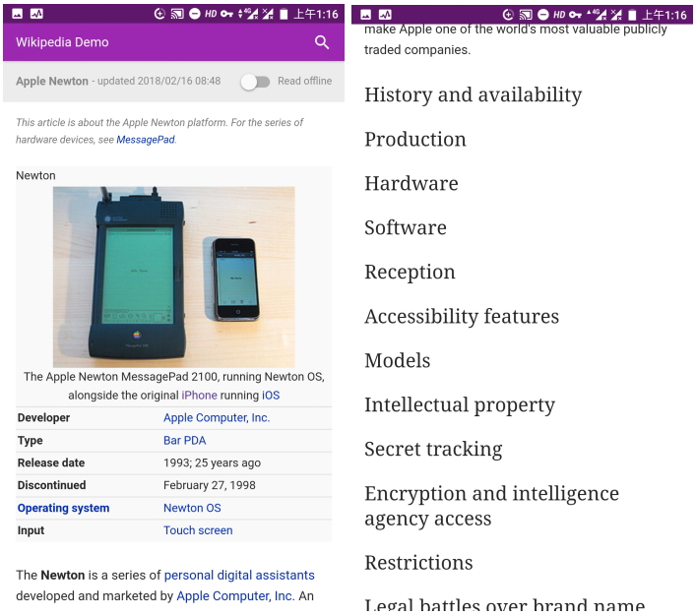Tap the left phone's gallery notification icon
This screenshot has height=616, width=696.
[18, 14]
